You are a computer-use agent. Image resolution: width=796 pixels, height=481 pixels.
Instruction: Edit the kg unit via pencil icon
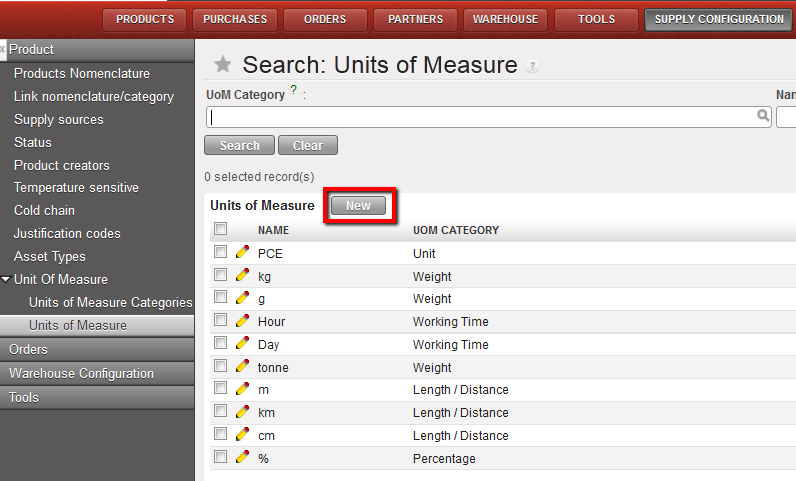pyautogui.click(x=242, y=276)
